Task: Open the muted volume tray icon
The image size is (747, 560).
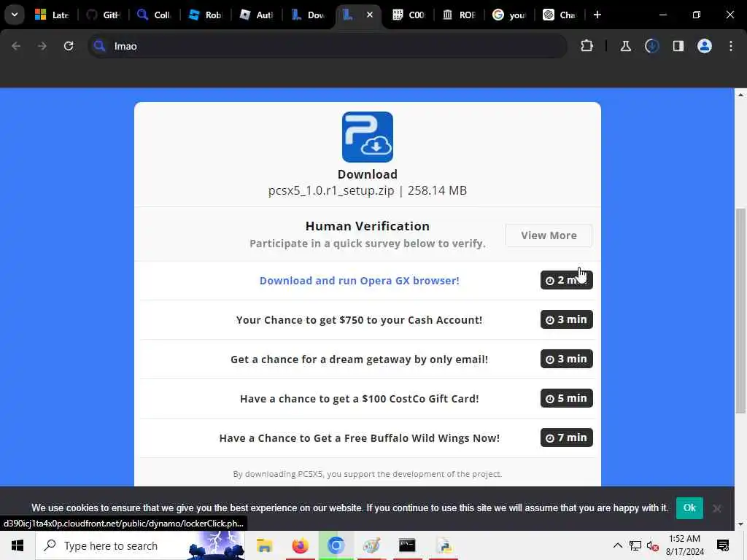Action: (x=653, y=546)
